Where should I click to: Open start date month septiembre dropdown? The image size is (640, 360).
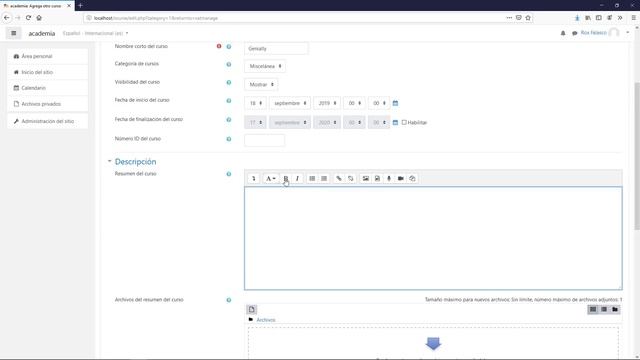coord(290,103)
